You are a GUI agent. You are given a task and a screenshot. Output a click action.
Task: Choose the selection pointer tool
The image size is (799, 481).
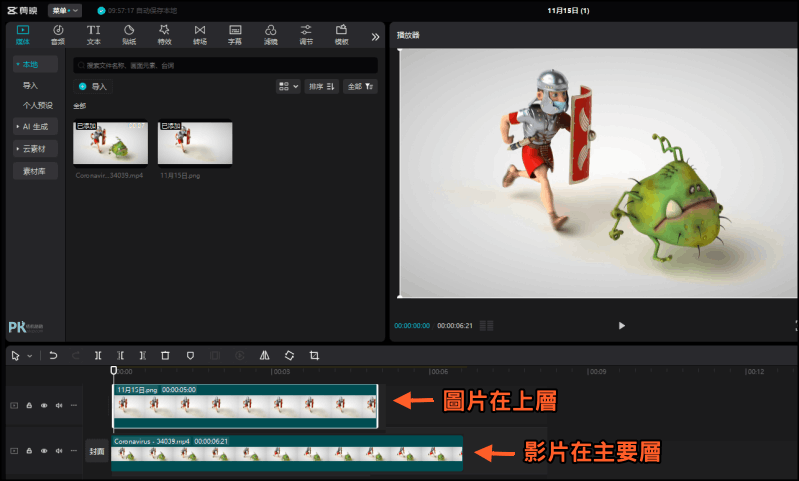[15, 356]
